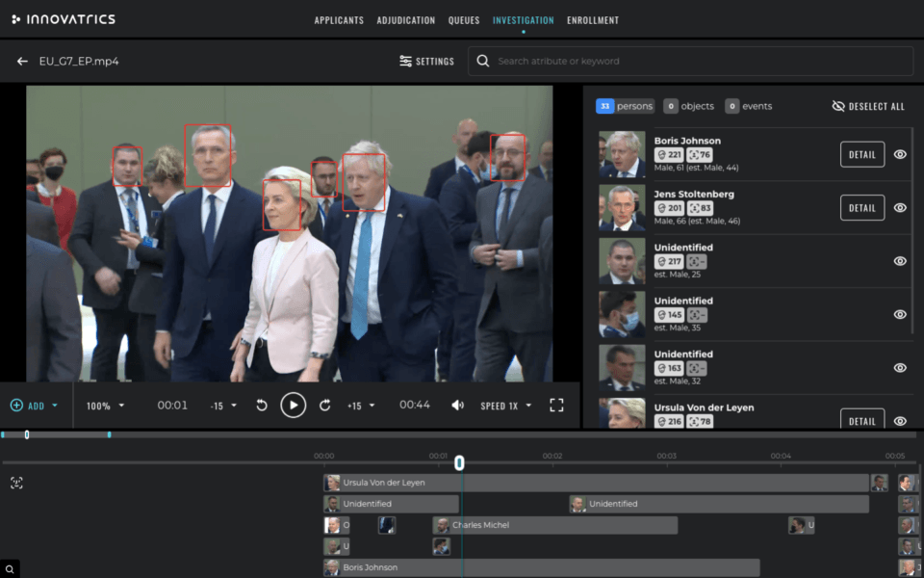This screenshot has height=578, width=924.
Task: Select the Add (+) icon
Action: pos(19,405)
